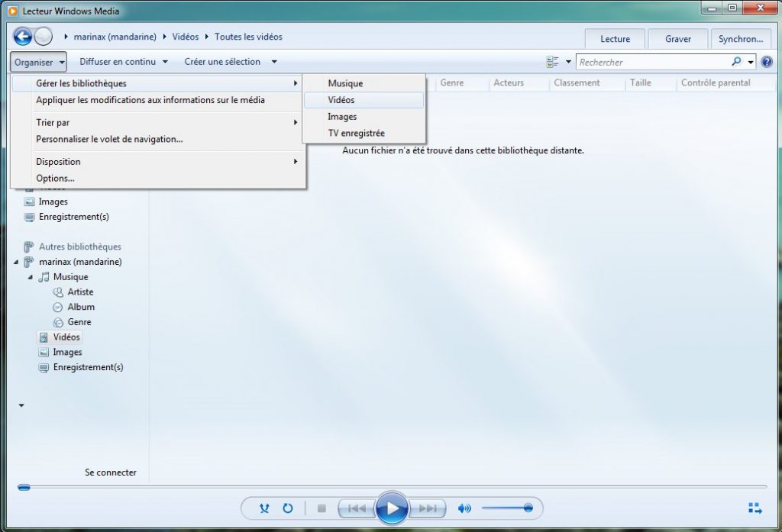Open the Créer une sélection dropdown arrow
Viewport: 782px width, 532px height.
pos(274,62)
